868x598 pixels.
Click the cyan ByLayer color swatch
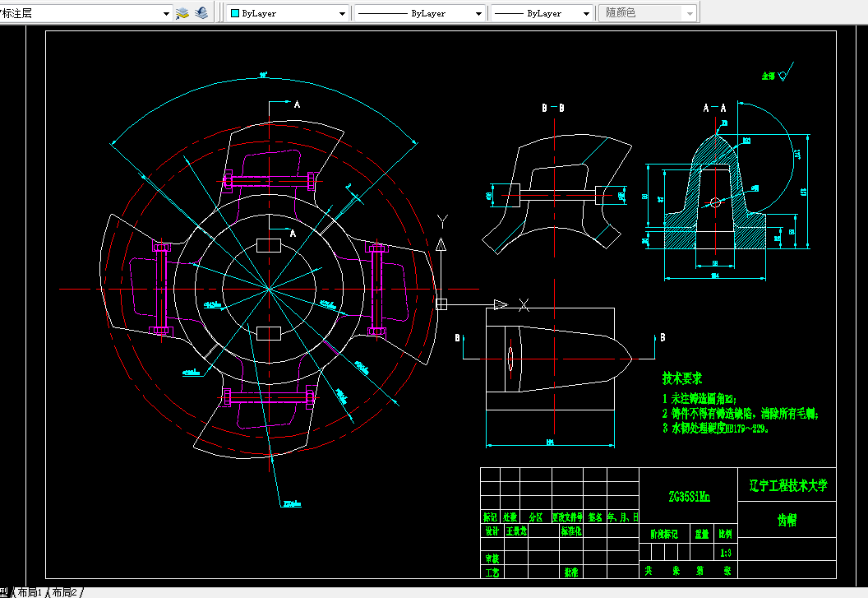[235, 14]
